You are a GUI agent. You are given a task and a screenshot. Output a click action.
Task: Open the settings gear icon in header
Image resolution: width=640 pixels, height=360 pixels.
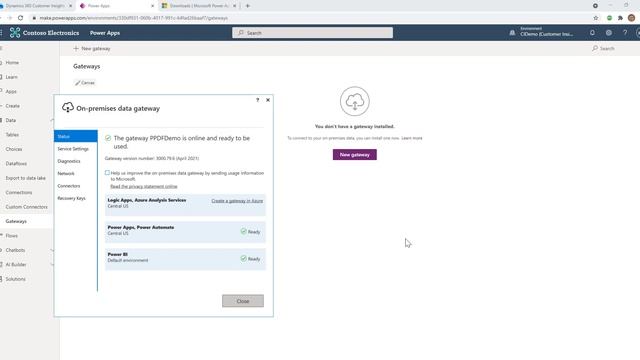[x=609, y=33]
